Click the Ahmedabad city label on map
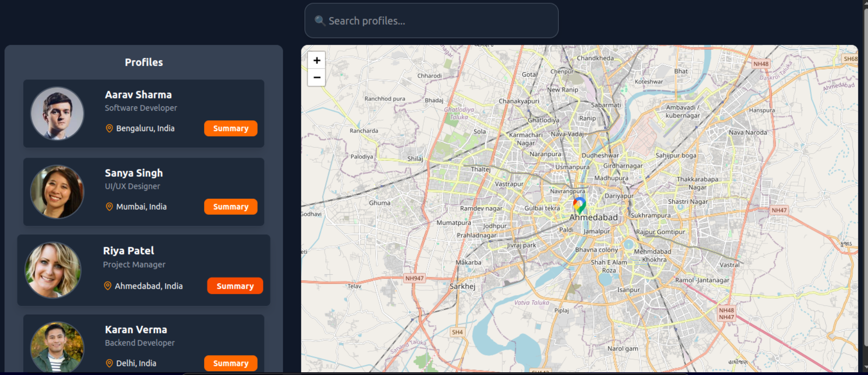Image resolution: width=868 pixels, height=375 pixels. 593,217
